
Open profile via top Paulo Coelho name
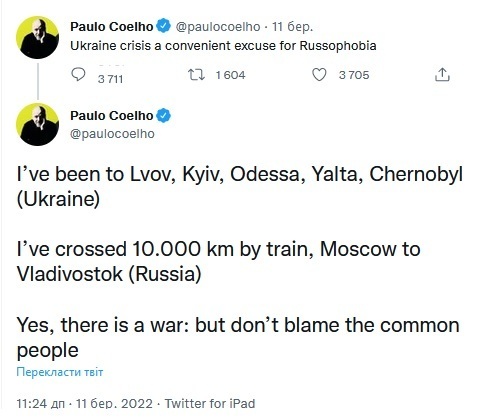point(112,26)
